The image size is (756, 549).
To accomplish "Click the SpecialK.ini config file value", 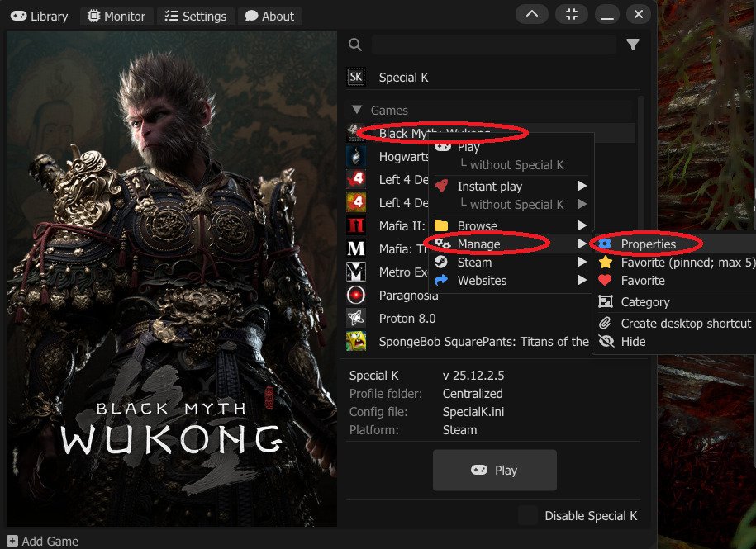I will coord(473,412).
